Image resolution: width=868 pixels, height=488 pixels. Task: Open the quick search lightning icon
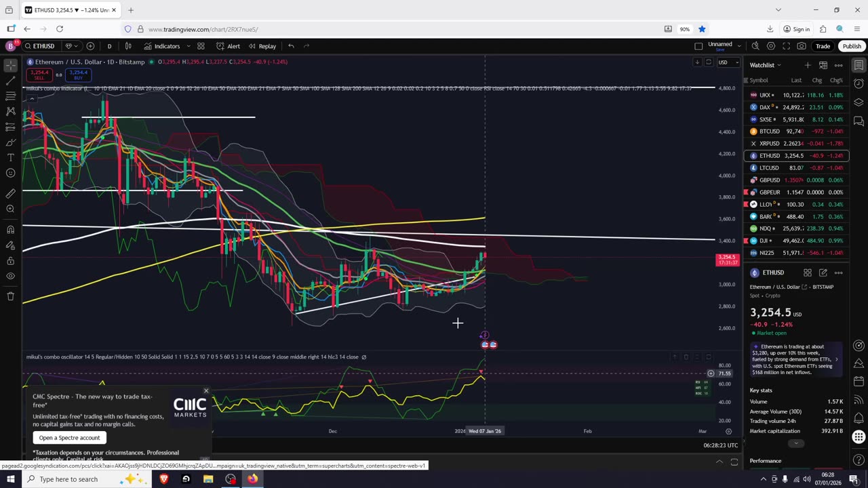coord(755,46)
